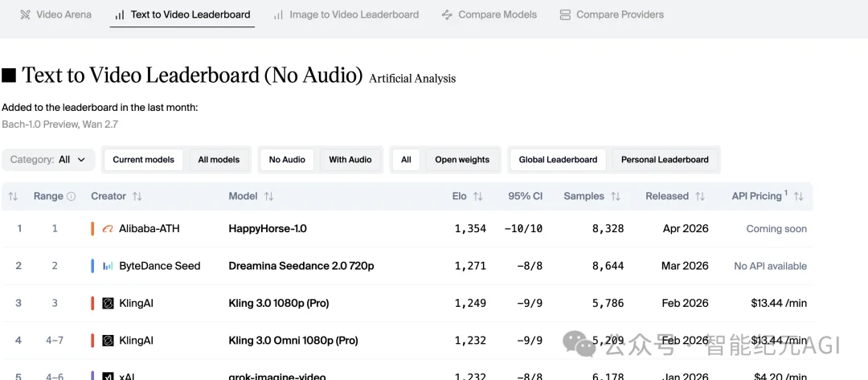This screenshot has height=380, width=868.
Task: Click the samples value 8,328
Action: tap(607, 228)
